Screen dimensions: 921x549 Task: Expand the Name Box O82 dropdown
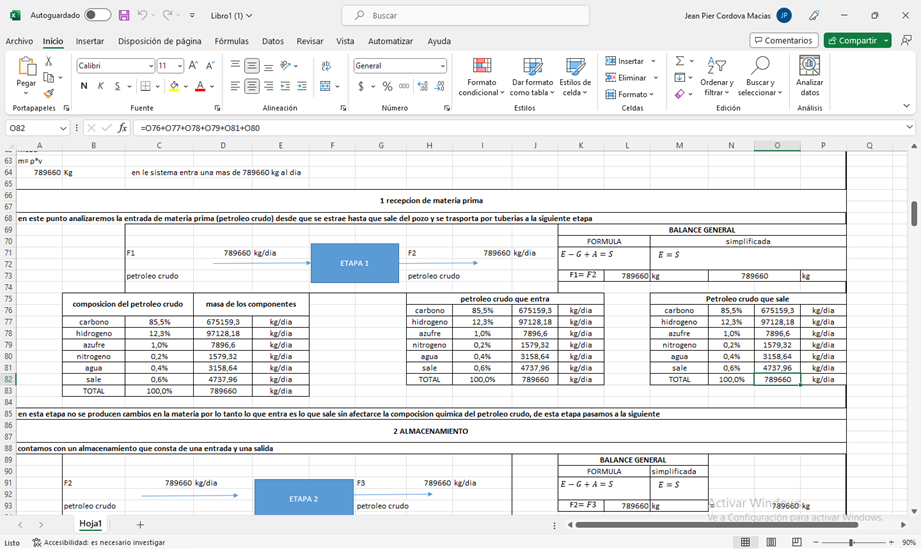[63, 128]
